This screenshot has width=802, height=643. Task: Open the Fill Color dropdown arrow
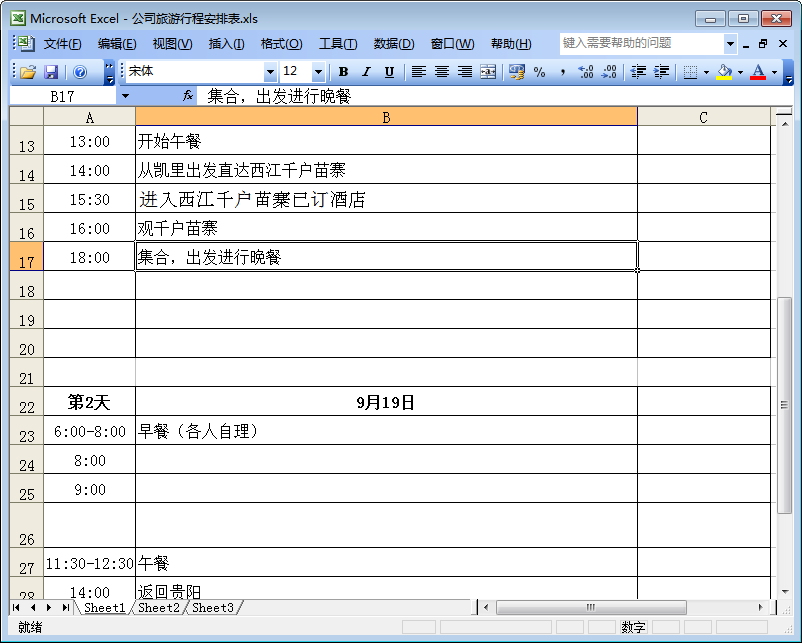point(740,72)
